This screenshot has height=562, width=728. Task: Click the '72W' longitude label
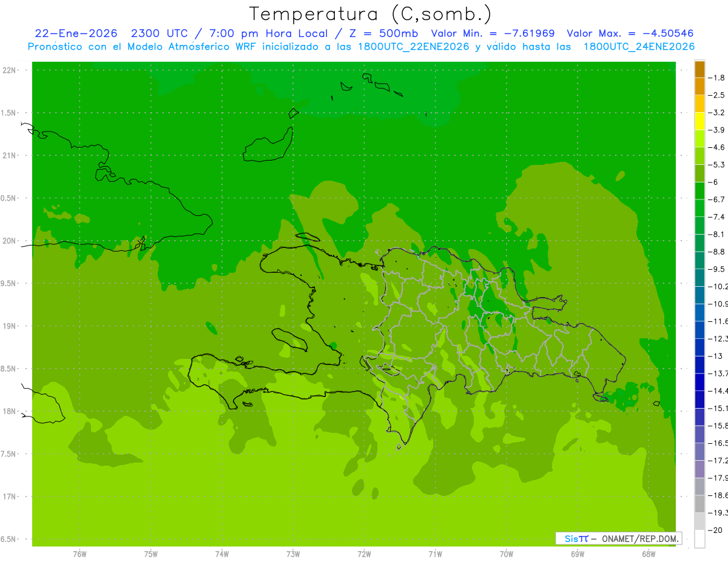[x=364, y=554]
